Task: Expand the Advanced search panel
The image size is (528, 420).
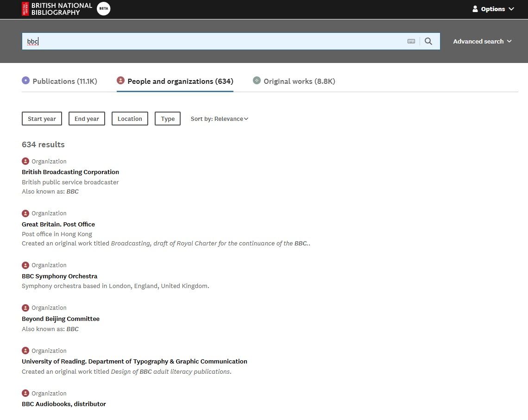Action: pos(482,41)
